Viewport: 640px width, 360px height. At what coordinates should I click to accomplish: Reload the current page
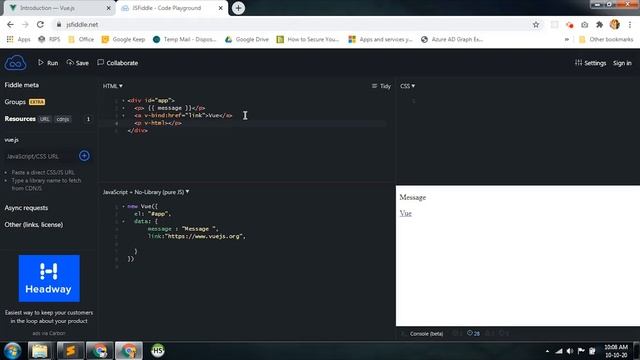coord(40,24)
